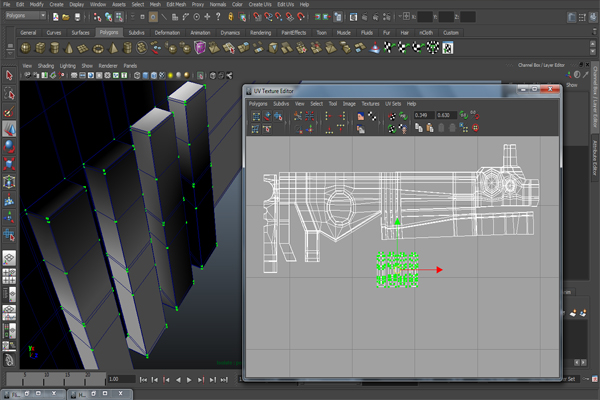The width and height of the screenshot is (600, 400).
Task: Switch to the Rendering shelf tab
Action: pos(261,33)
